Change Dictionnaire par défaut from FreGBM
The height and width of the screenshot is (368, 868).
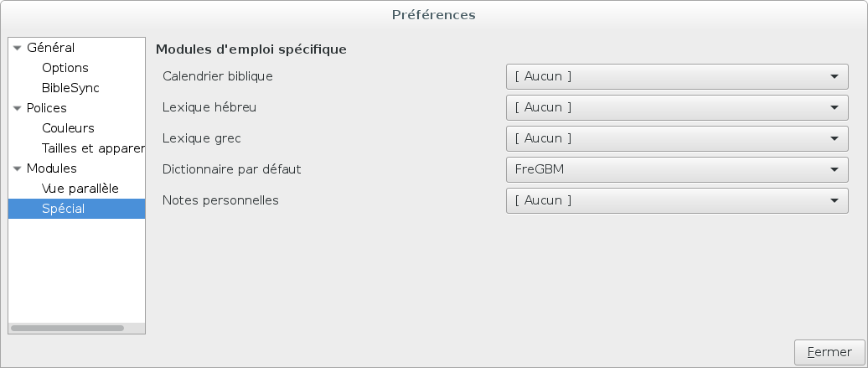(x=677, y=169)
